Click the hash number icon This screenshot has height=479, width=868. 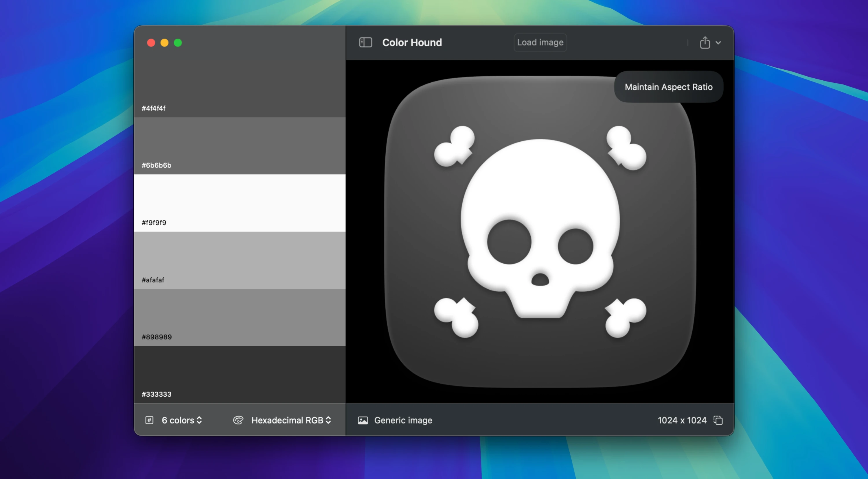[149, 420]
